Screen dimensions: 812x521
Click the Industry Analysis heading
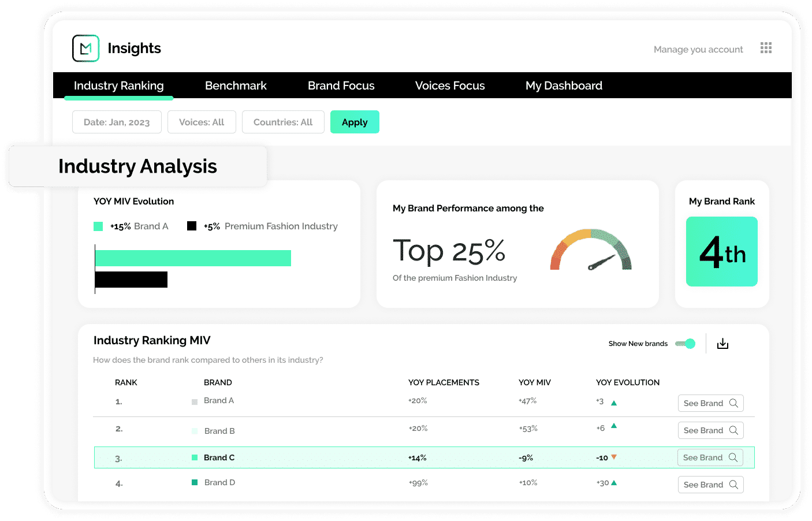137,166
